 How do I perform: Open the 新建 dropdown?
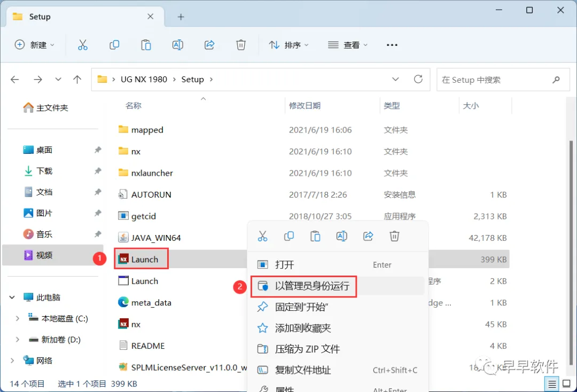tap(34, 45)
